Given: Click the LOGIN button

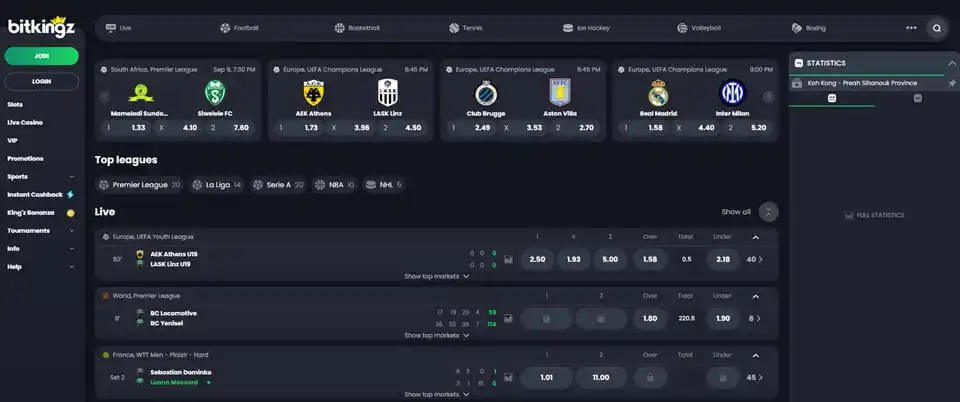Looking at the screenshot, I should tap(42, 81).
